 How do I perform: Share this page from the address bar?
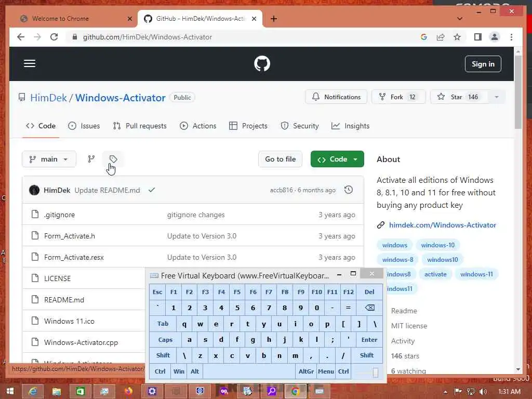click(x=441, y=37)
